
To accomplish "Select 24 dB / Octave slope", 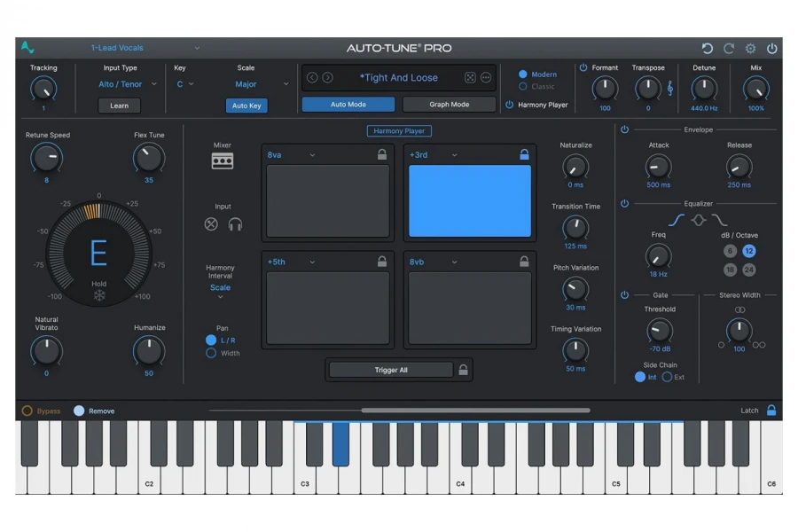I will pos(748,270).
